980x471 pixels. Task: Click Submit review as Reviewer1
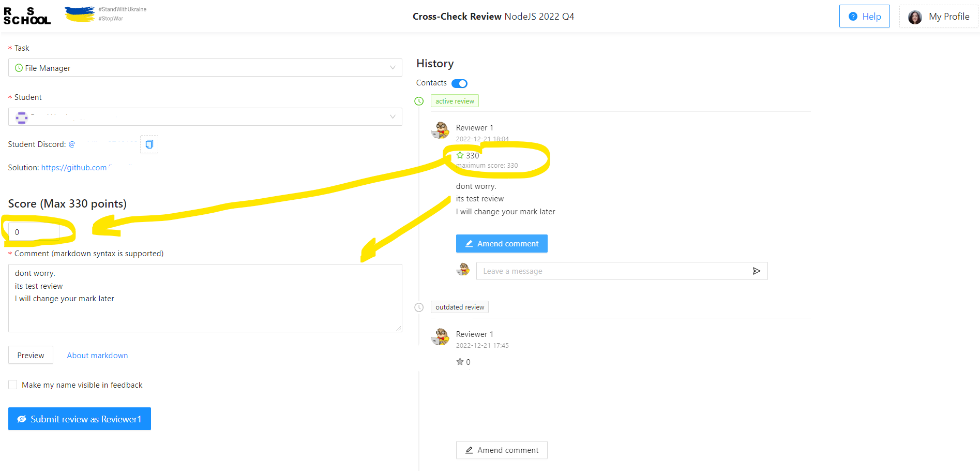[x=79, y=419]
